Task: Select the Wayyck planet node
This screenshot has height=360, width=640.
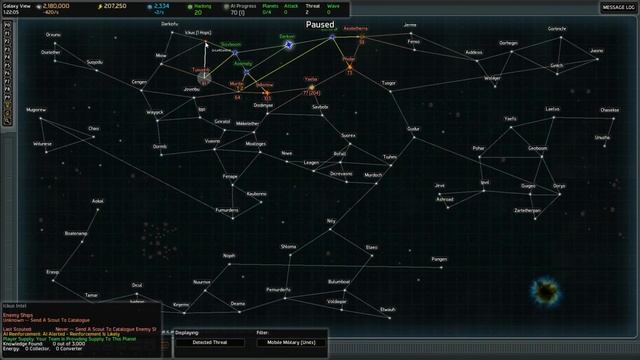Action: tap(158, 120)
